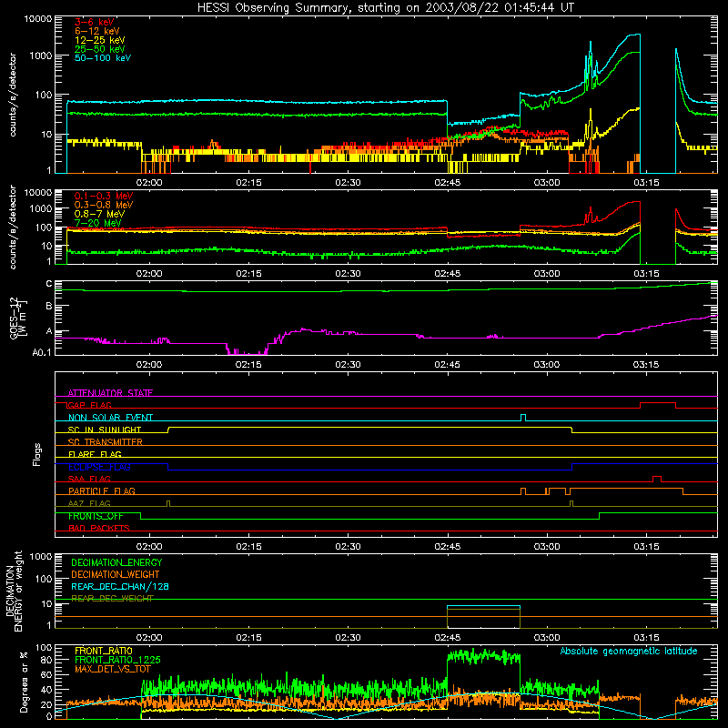Select the '6-12 keV' legend entry
Screen dimensions: 728x728
[x=96, y=31]
